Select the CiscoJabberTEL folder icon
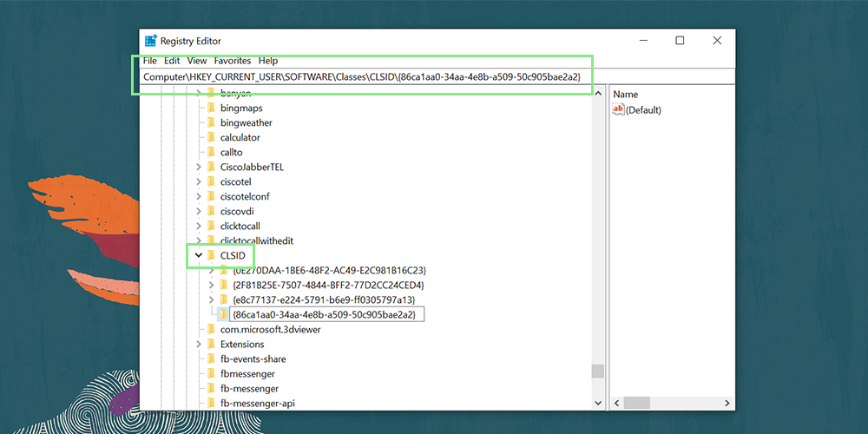 (210, 167)
